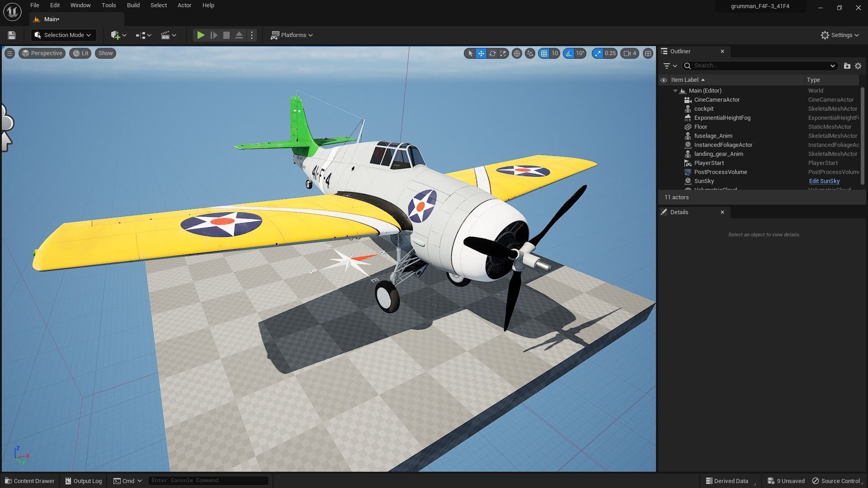This screenshot has width=868, height=488.
Task: Open the Content Drawer
Action: [29, 481]
